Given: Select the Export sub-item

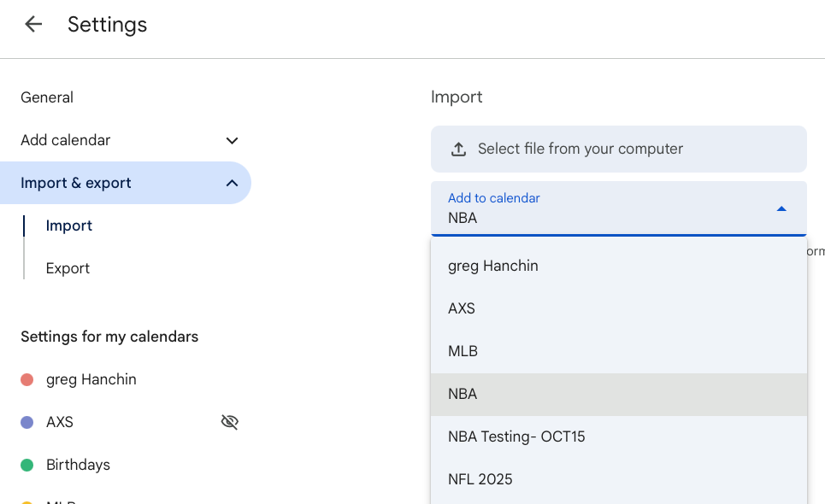Looking at the screenshot, I should 68,268.
